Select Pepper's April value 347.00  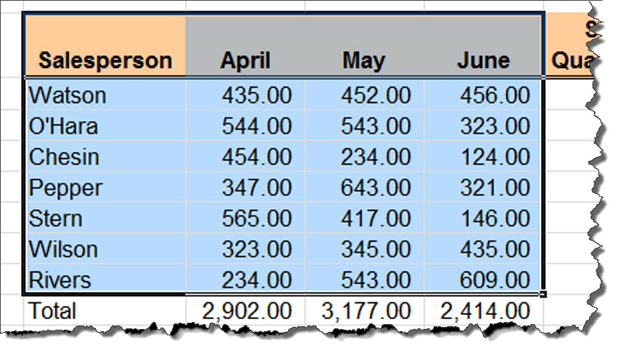245,187
